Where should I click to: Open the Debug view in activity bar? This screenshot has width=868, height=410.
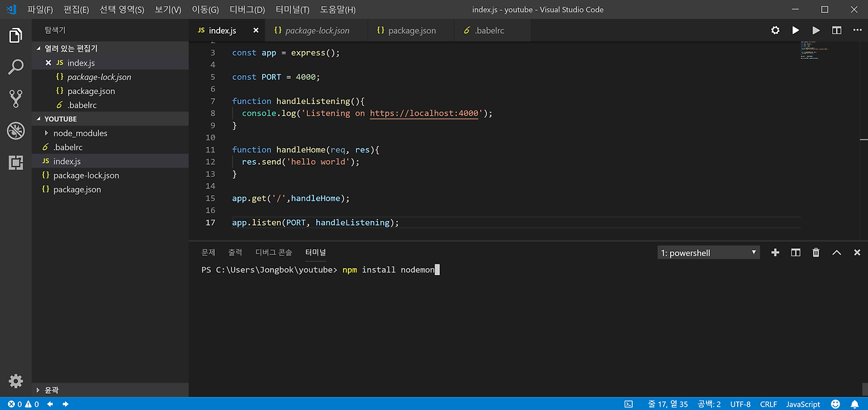point(16,130)
